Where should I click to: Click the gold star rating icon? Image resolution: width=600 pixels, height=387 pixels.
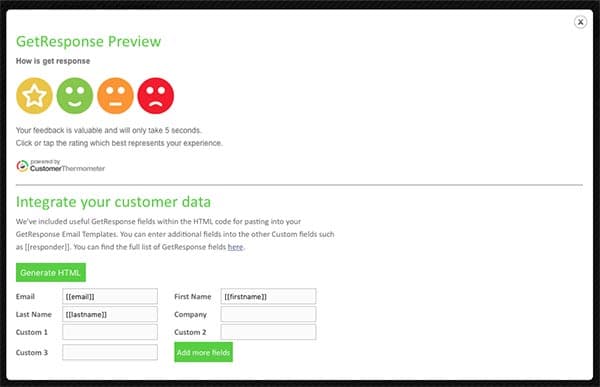[x=34, y=96]
